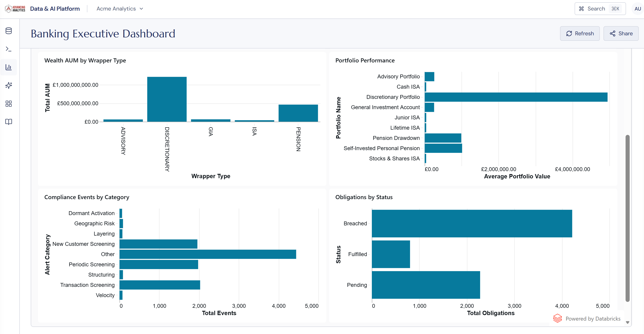Click the £2,000,000.00 axis value
This screenshot has width=644, height=334.
(x=499, y=169)
